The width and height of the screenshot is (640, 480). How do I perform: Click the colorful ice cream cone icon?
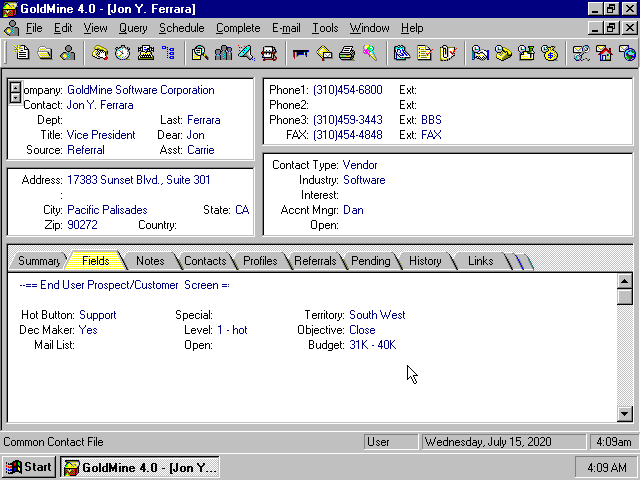370,53
